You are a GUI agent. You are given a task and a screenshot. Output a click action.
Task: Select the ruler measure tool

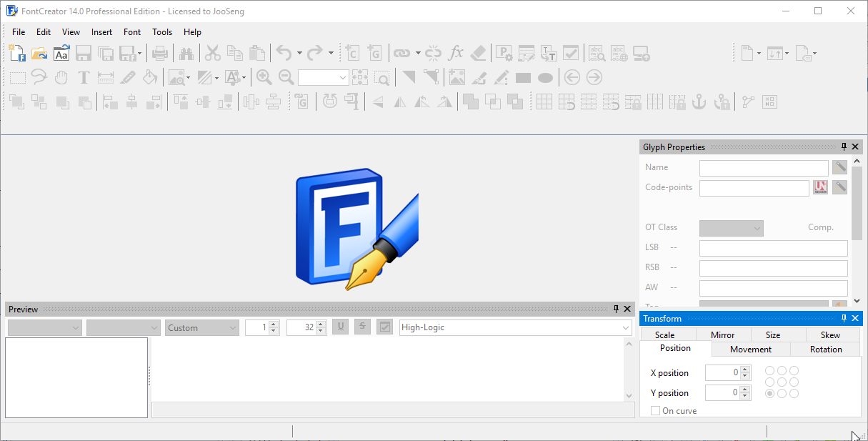pyautogui.click(x=106, y=77)
